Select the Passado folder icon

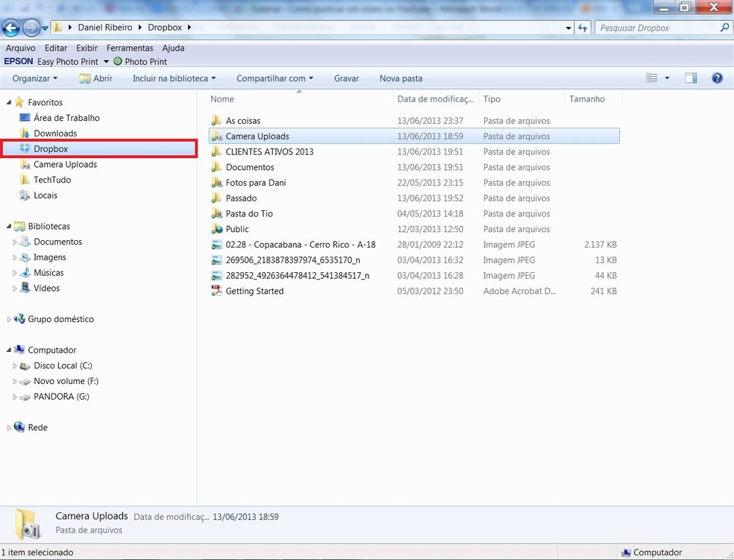[x=216, y=198]
